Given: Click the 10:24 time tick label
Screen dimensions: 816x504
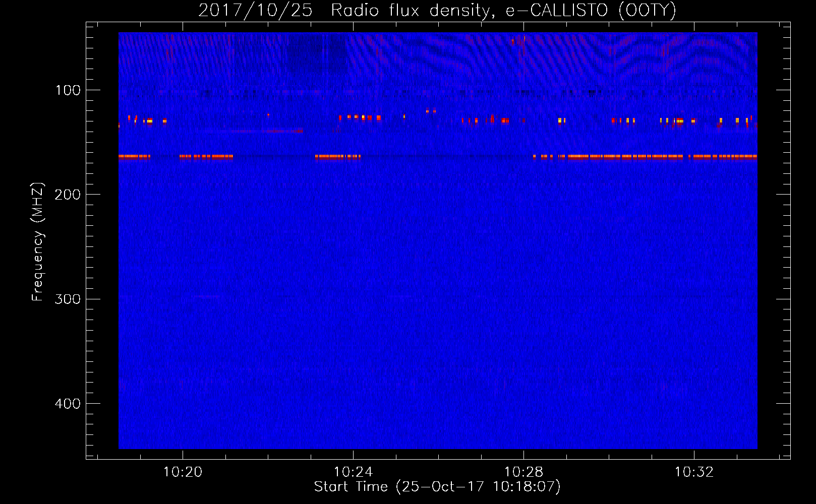Looking at the screenshot, I should click(353, 472).
